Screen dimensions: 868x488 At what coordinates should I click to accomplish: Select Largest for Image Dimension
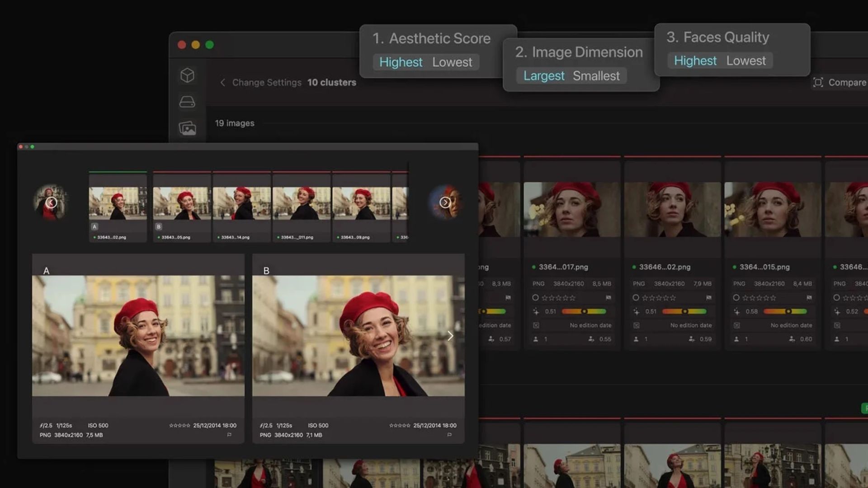click(x=543, y=76)
